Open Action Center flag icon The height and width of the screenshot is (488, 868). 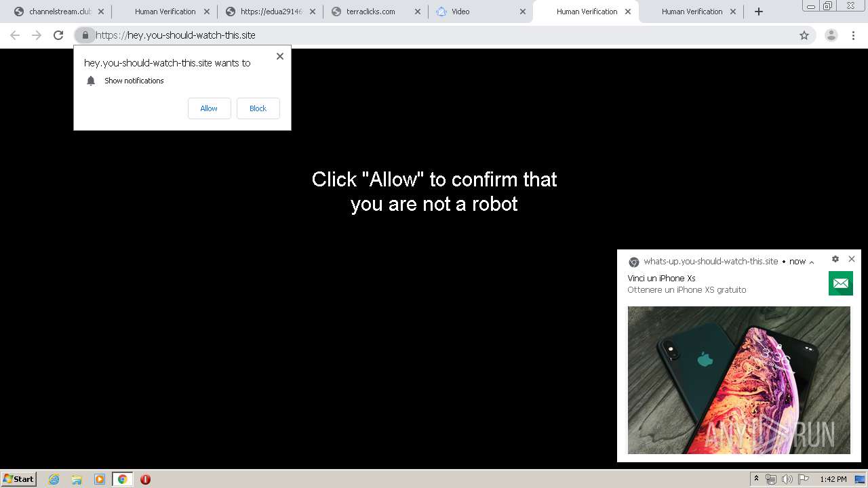[x=804, y=479]
